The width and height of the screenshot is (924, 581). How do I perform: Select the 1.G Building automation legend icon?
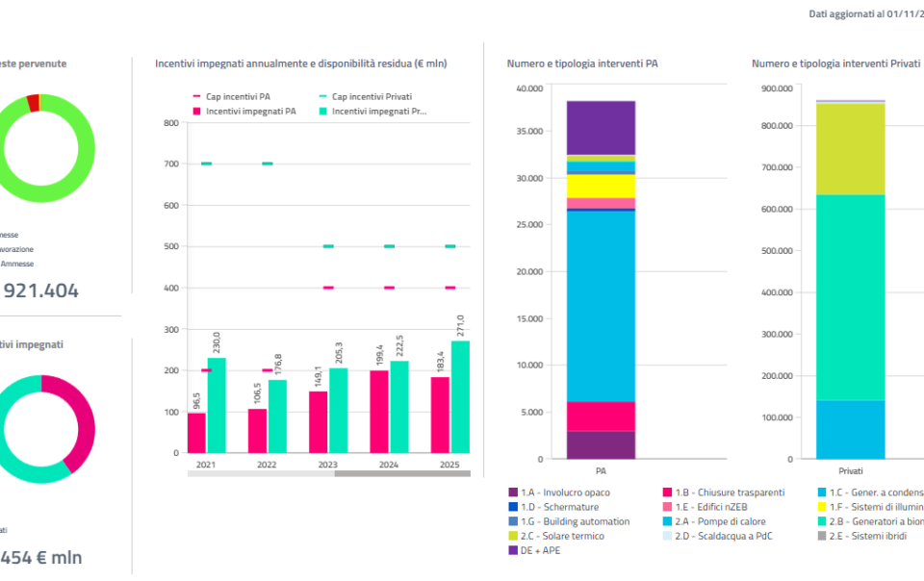[x=513, y=521]
